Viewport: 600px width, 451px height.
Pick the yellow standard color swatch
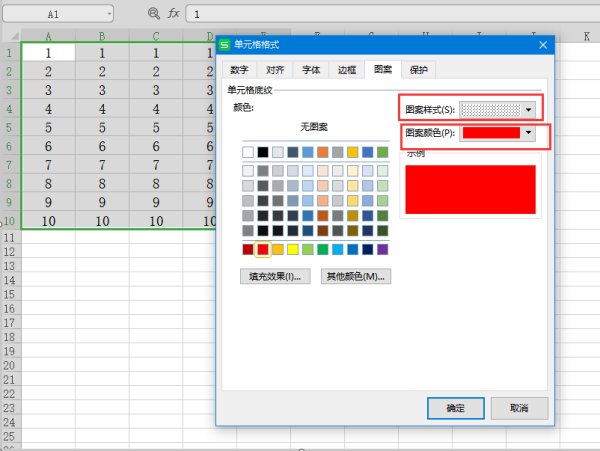293,249
